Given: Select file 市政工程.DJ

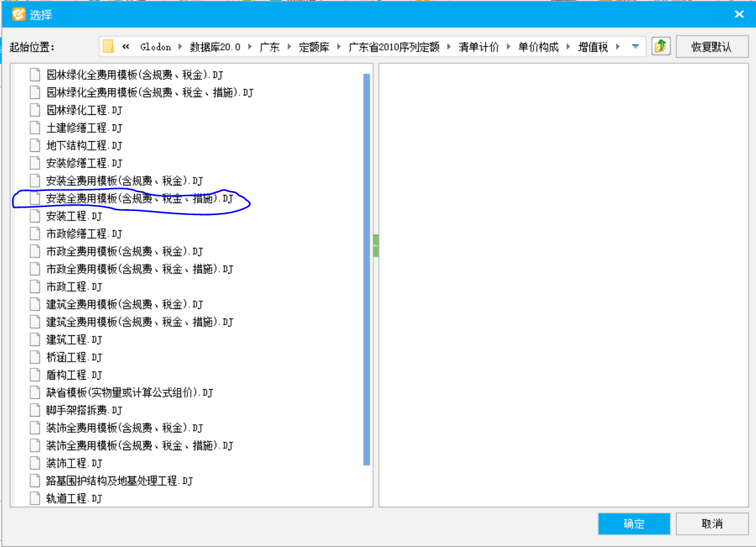Looking at the screenshot, I should (x=74, y=287).
